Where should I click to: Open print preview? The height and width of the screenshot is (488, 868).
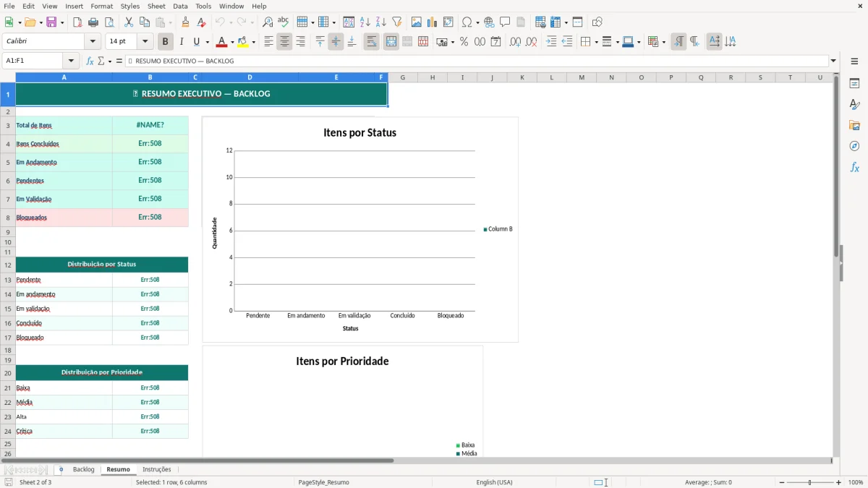(109, 22)
